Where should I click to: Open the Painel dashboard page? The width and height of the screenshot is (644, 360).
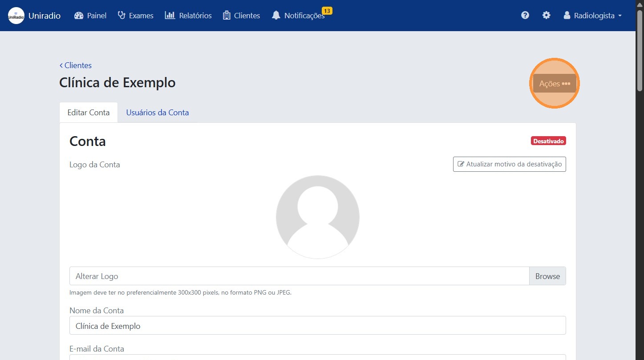(x=90, y=16)
